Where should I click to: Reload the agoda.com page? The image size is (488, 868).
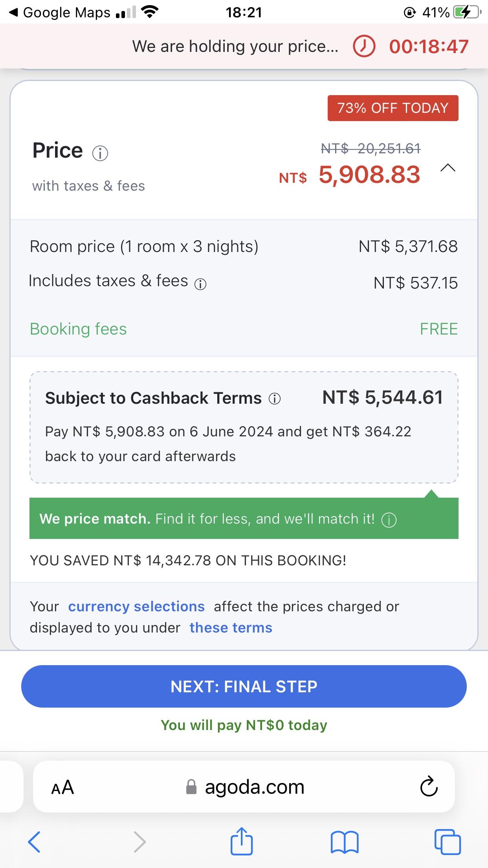(x=429, y=787)
